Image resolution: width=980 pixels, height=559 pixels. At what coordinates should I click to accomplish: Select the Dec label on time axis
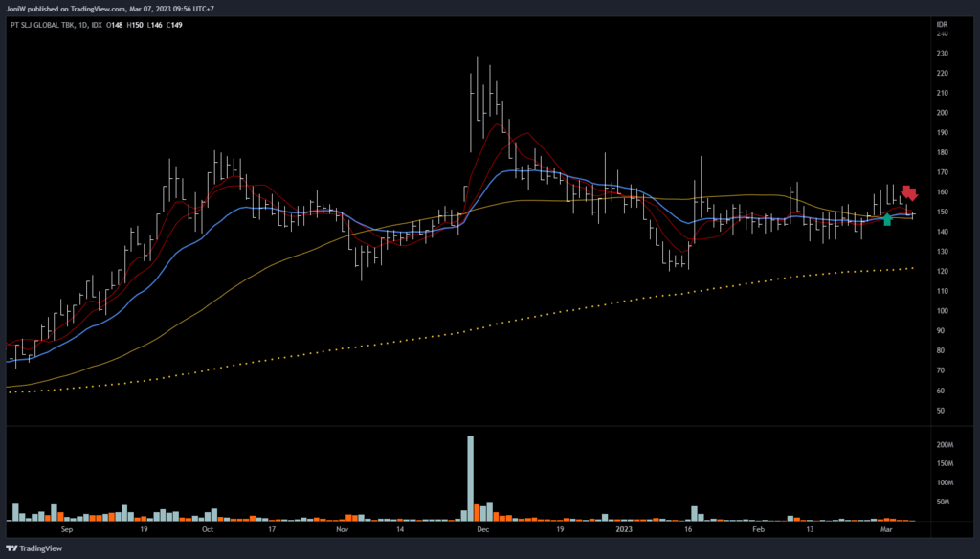tap(482, 527)
